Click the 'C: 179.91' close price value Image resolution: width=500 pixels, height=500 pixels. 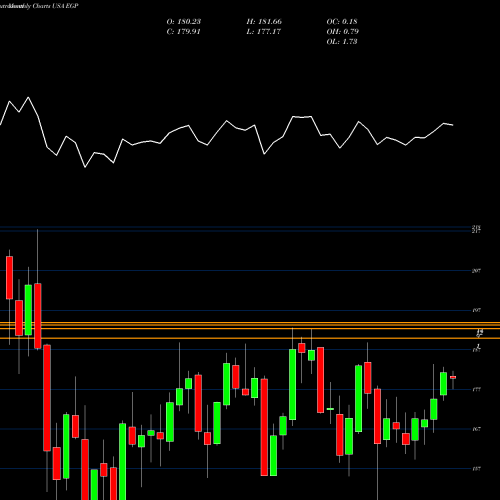point(183,32)
